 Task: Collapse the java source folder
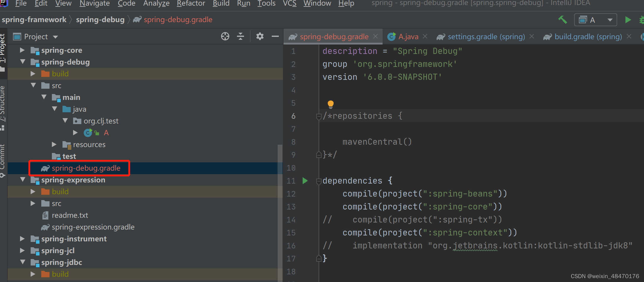54,109
